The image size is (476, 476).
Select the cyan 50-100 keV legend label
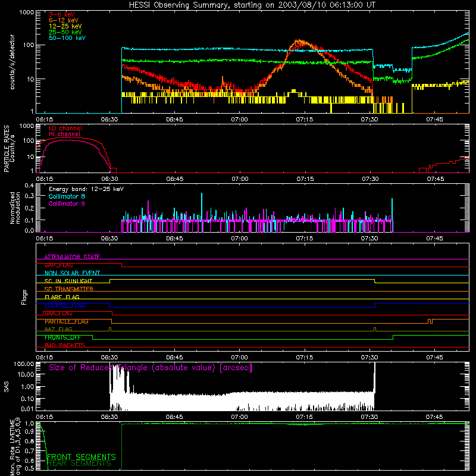click(x=67, y=38)
